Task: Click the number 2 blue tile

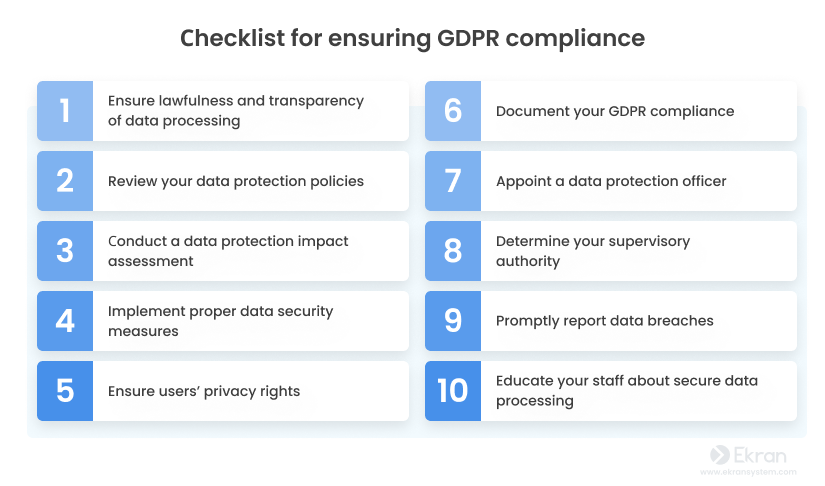Action: click(x=65, y=181)
